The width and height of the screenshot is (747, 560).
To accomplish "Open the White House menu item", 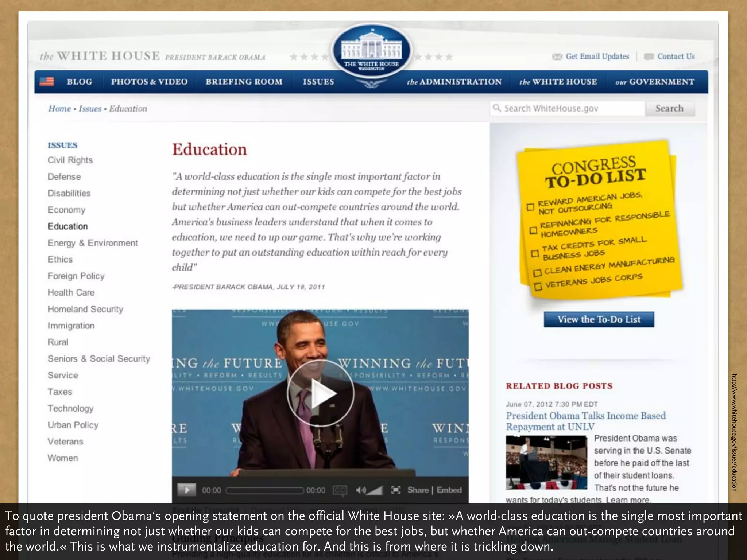I will pos(558,82).
